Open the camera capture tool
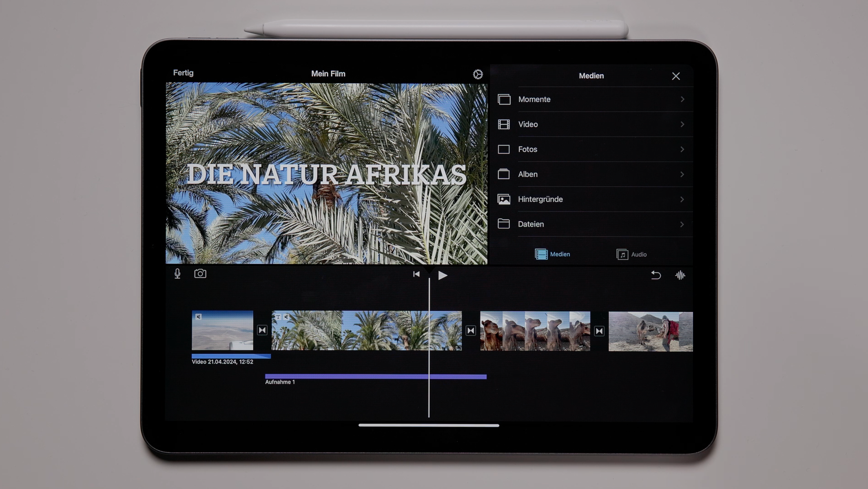This screenshot has height=489, width=868. click(x=201, y=274)
